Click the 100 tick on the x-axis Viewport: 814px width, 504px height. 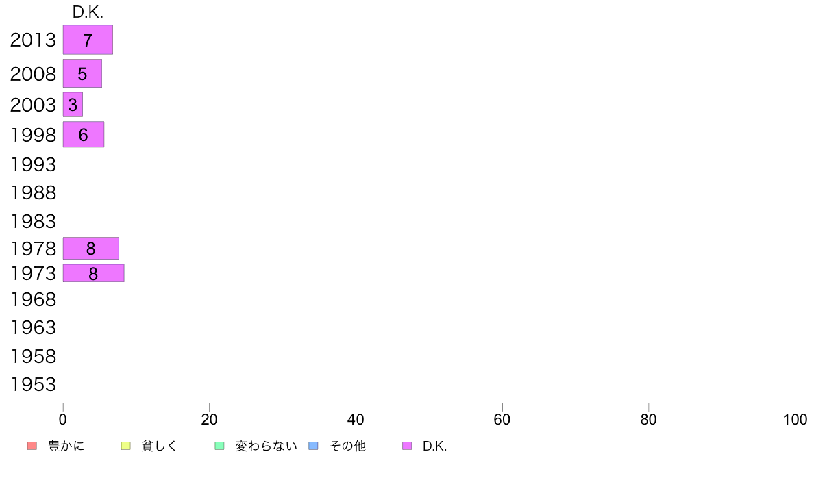tap(795, 419)
